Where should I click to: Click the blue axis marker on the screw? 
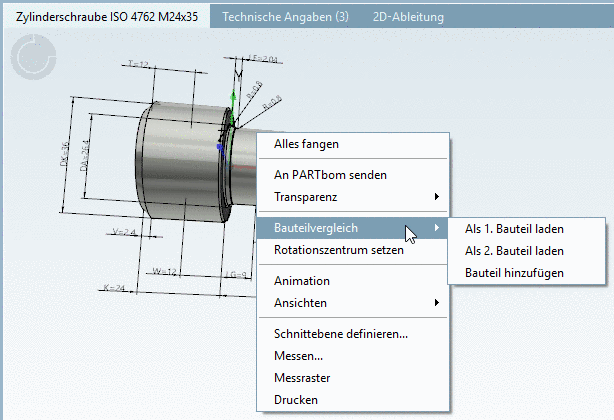tap(220, 147)
